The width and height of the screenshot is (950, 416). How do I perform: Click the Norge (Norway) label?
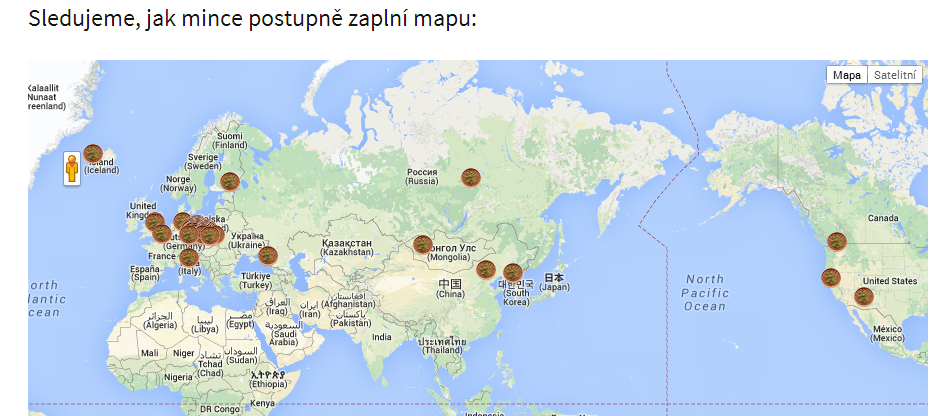click(x=178, y=183)
